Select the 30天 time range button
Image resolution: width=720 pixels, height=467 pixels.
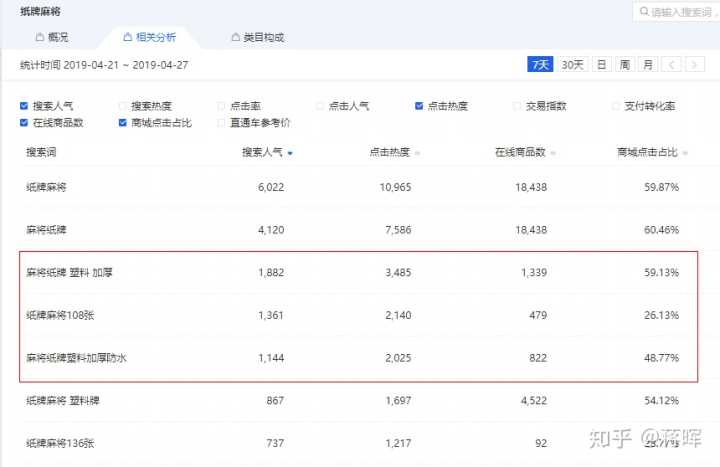572,65
